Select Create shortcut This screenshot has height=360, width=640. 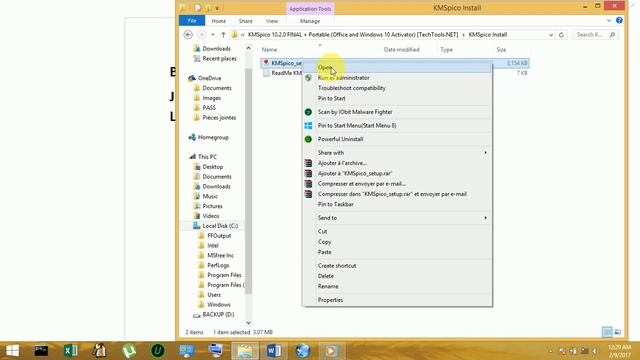tap(397, 266)
